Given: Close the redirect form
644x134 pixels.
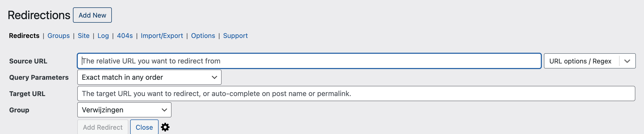Looking at the screenshot, I should pos(144,127).
